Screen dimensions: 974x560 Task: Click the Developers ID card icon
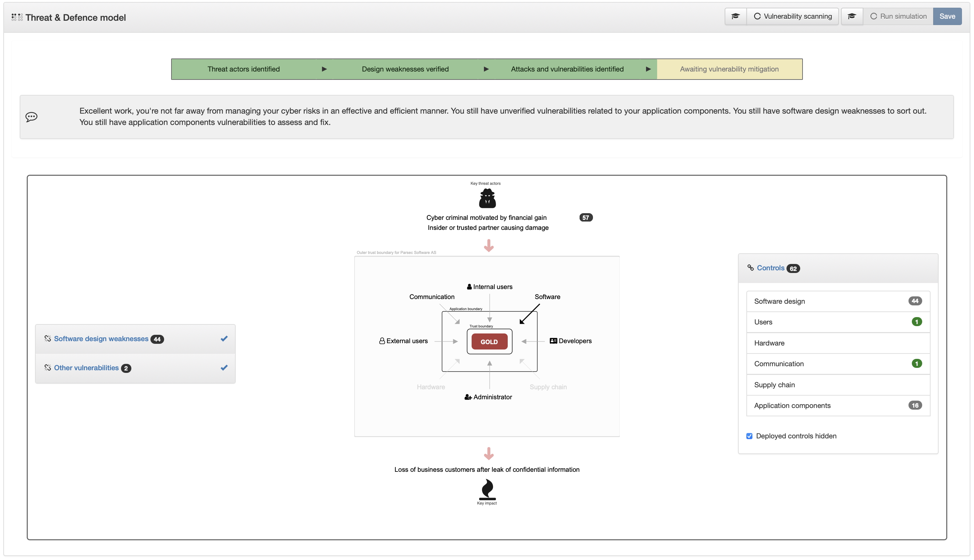click(x=553, y=341)
